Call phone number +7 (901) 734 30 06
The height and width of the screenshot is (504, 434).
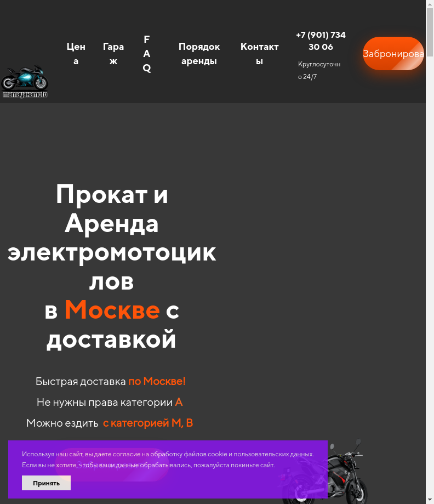[321, 41]
